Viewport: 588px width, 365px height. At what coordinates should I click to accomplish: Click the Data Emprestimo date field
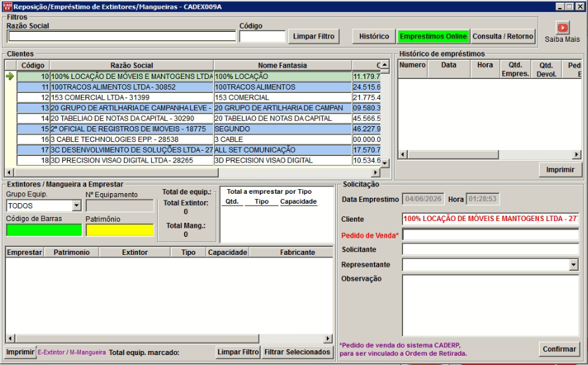(423, 199)
